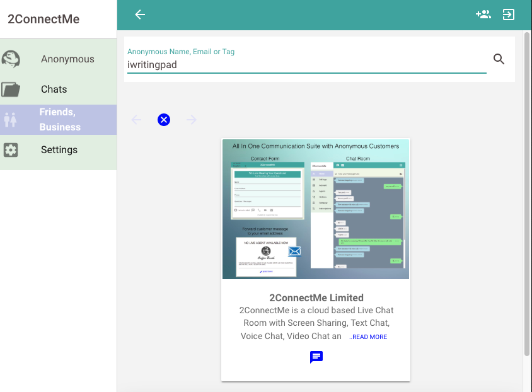Click the vertical scrollbar on the right
Viewport: 532px width, 392px height.
(x=526, y=194)
